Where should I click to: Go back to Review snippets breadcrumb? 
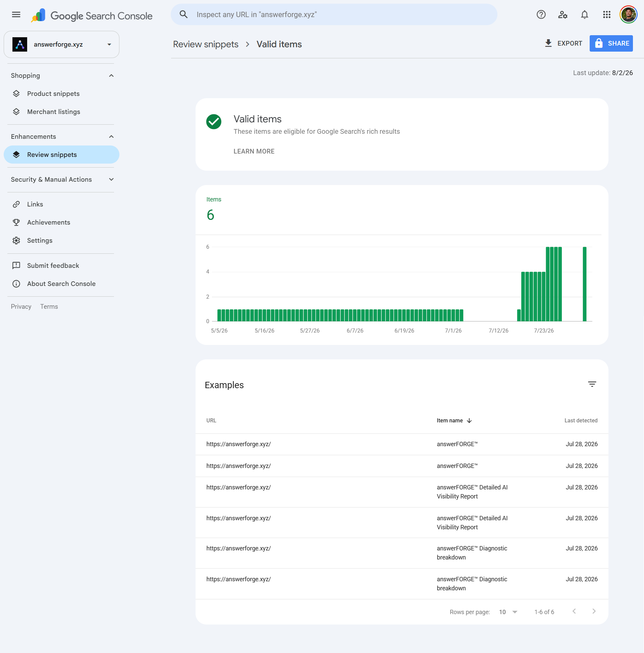(206, 44)
